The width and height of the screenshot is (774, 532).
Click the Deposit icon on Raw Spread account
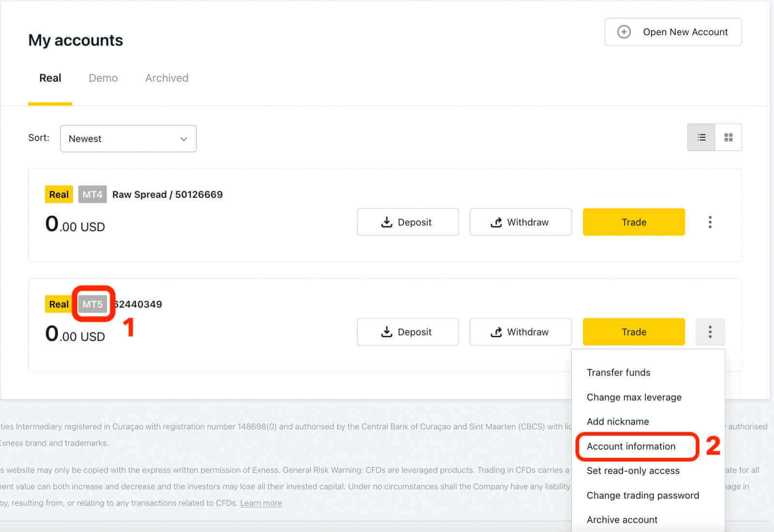[x=387, y=222]
